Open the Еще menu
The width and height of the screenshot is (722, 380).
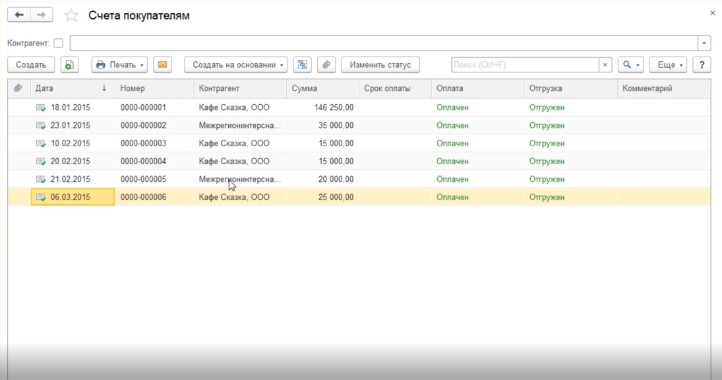(668, 65)
